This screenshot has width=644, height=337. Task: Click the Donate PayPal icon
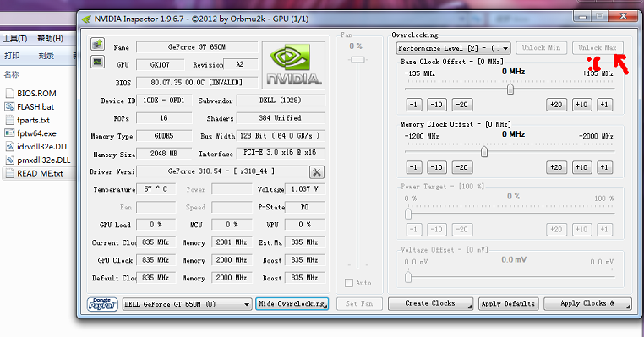point(102,304)
